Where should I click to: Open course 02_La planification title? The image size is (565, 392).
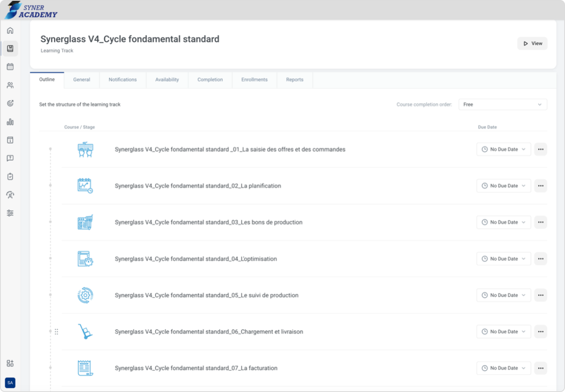[x=198, y=186]
